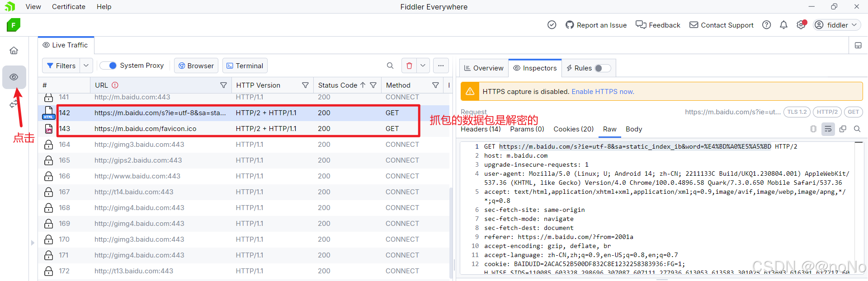The height and width of the screenshot is (281, 868).
Task: Click the URL column filter icon
Action: pos(223,85)
